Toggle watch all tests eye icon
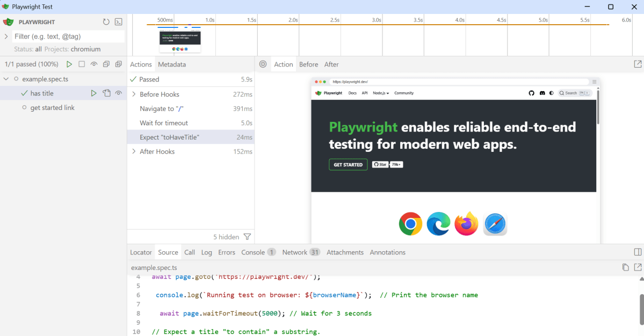644x336 pixels. click(x=94, y=64)
